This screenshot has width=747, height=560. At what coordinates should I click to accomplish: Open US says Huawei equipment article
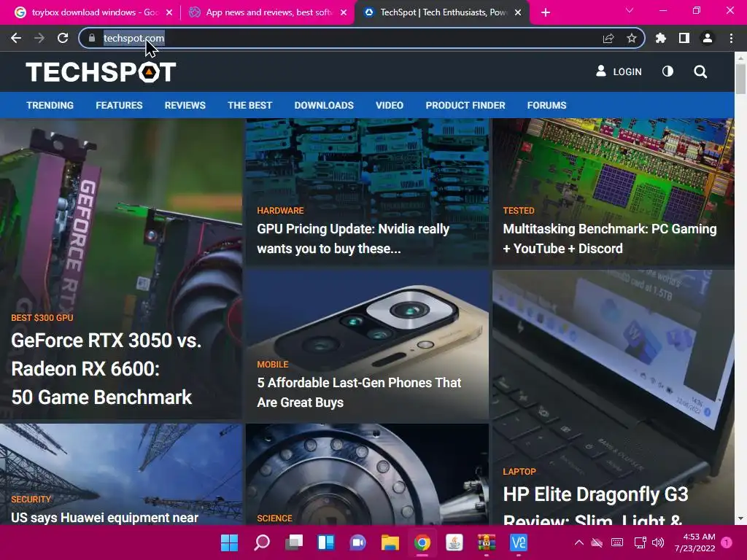(x=104, y=518)
